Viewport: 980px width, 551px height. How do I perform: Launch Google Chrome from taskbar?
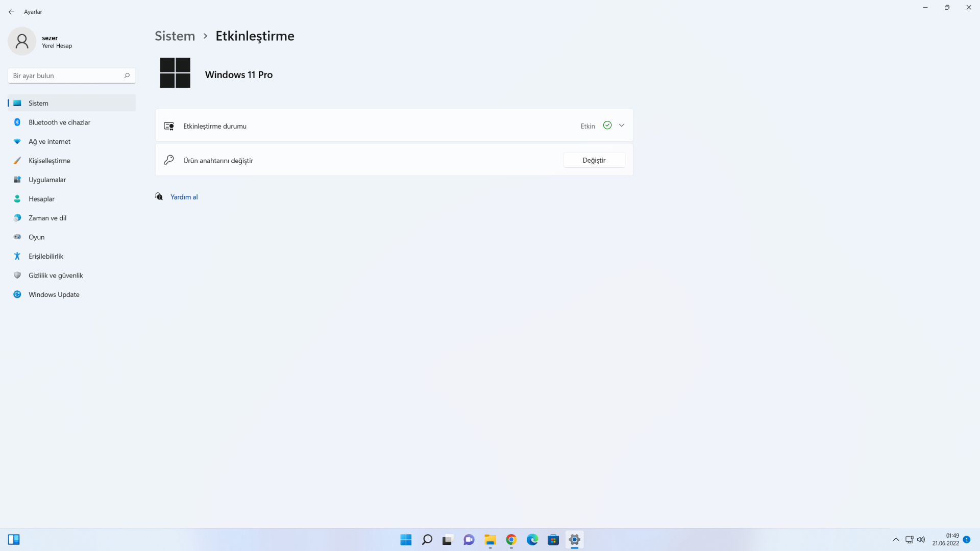coord(511,540)
